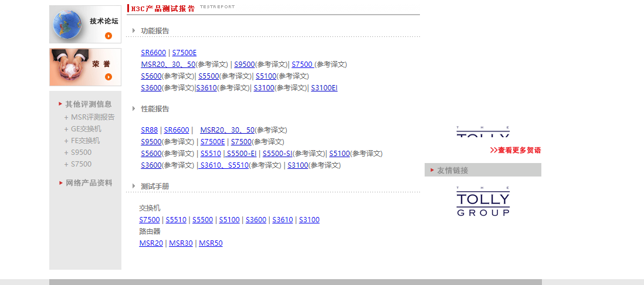Click the red arrow beside 友情链接
This screenshot has height=285, width=644.
[432, 169]
